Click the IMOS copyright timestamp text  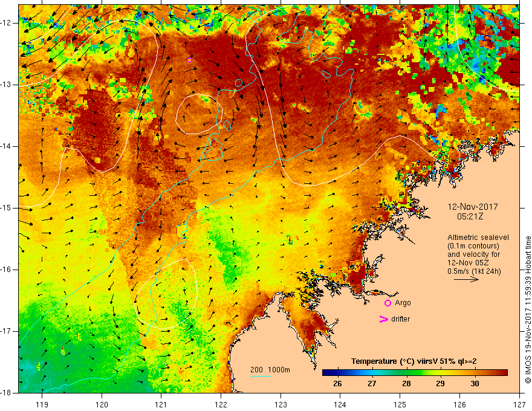point(528,309)
